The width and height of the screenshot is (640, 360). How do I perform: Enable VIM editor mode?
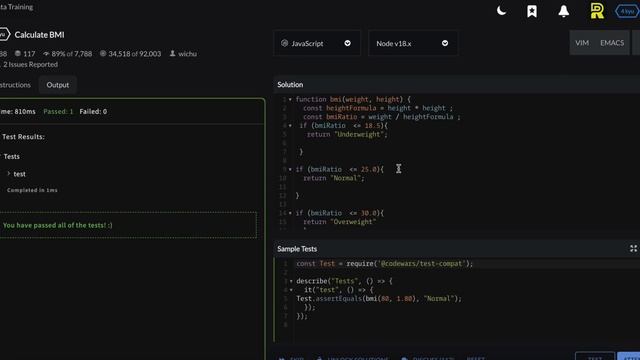582,43
